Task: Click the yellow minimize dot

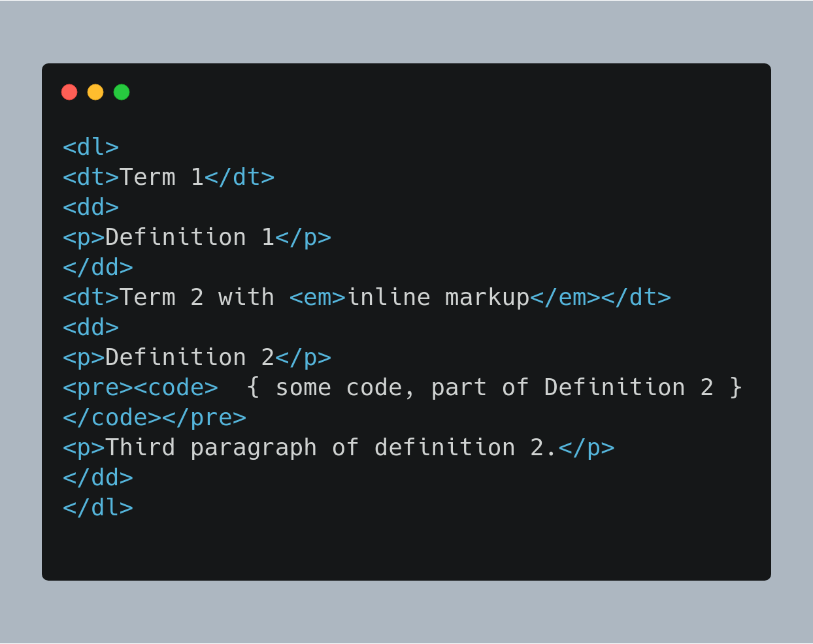Action: coord(95,92)
